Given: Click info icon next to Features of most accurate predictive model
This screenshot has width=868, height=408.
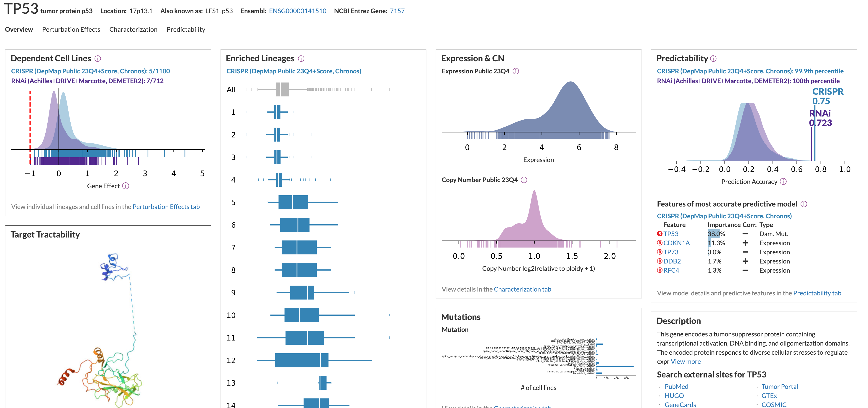Looking at the screenshot, I should (804, 204).
